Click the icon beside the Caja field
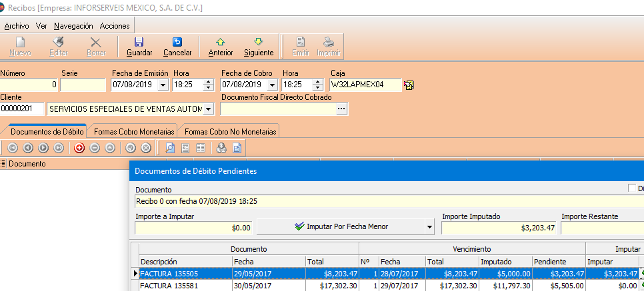 [409, 85]
